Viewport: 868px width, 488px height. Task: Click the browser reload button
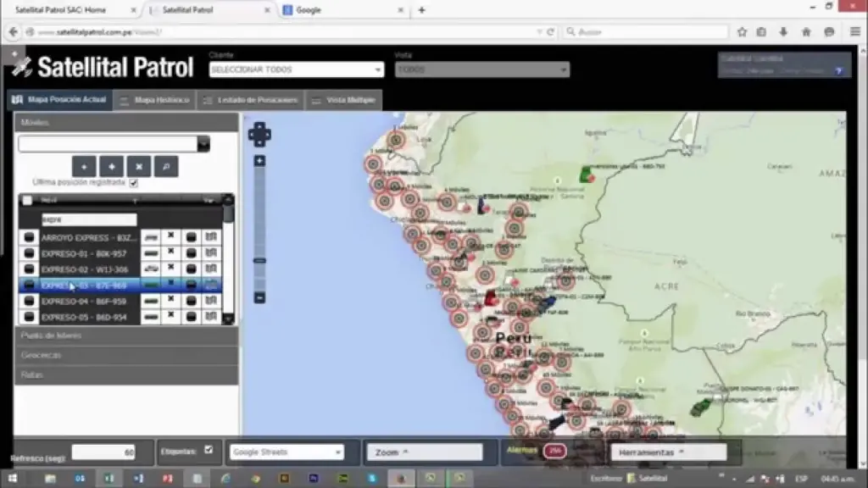(550, 32)
